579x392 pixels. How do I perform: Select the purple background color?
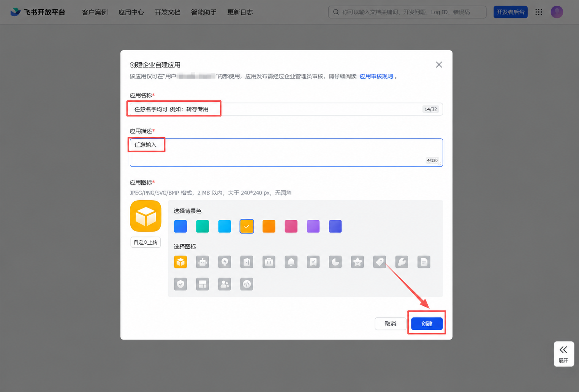[x=313, y=226]
